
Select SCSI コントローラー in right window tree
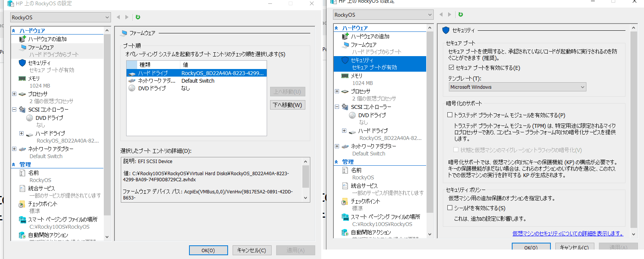click(x=371, y=107)
